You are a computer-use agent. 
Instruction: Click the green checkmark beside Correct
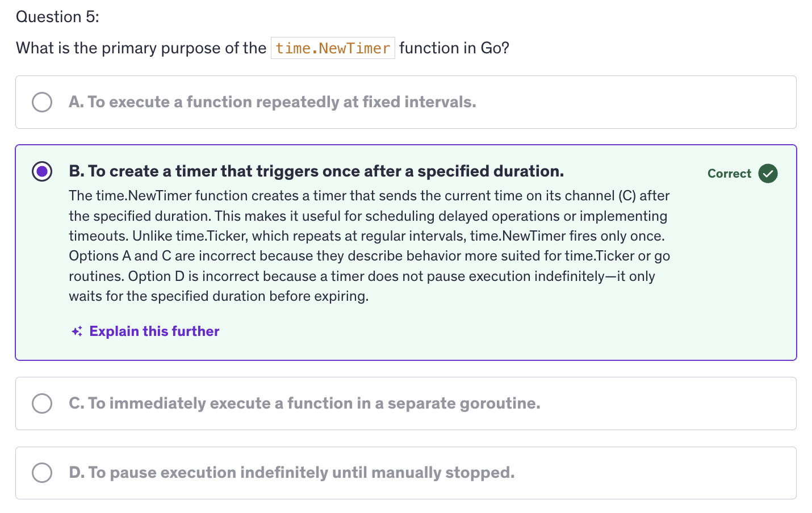tap(768, 173)
